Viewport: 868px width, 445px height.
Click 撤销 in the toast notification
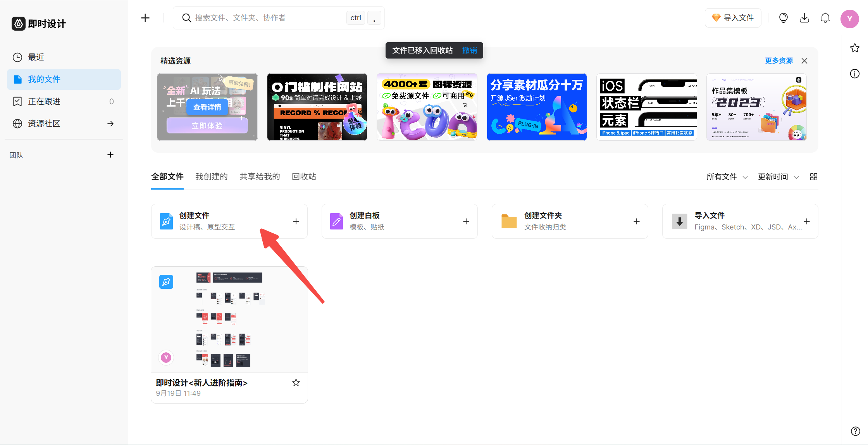(x=470, y=50)
